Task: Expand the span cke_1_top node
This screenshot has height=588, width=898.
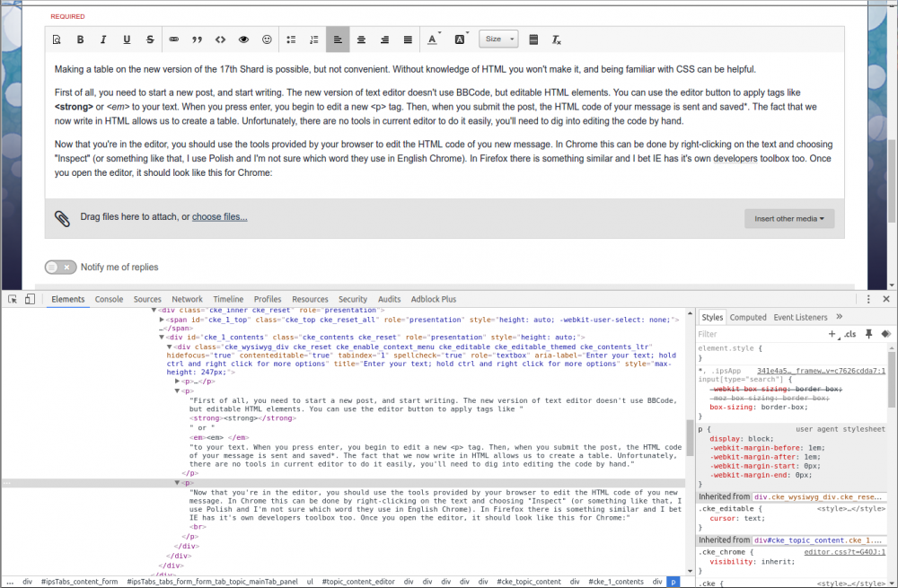Action: tap(162, 320)
